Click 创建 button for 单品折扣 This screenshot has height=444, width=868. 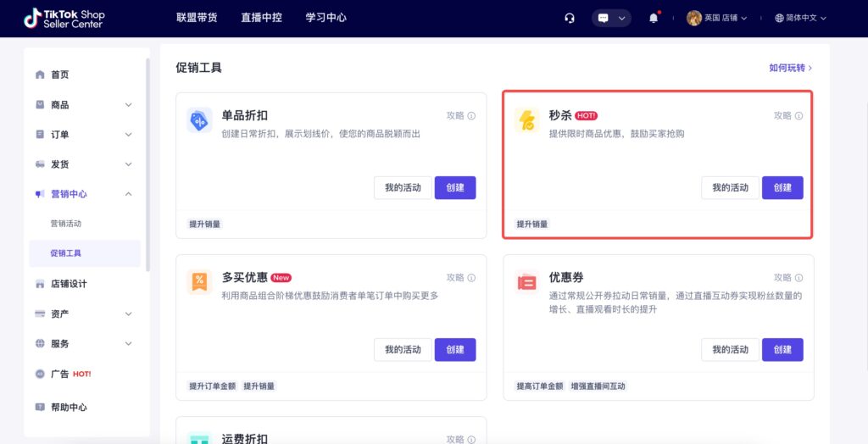(455, 187)
